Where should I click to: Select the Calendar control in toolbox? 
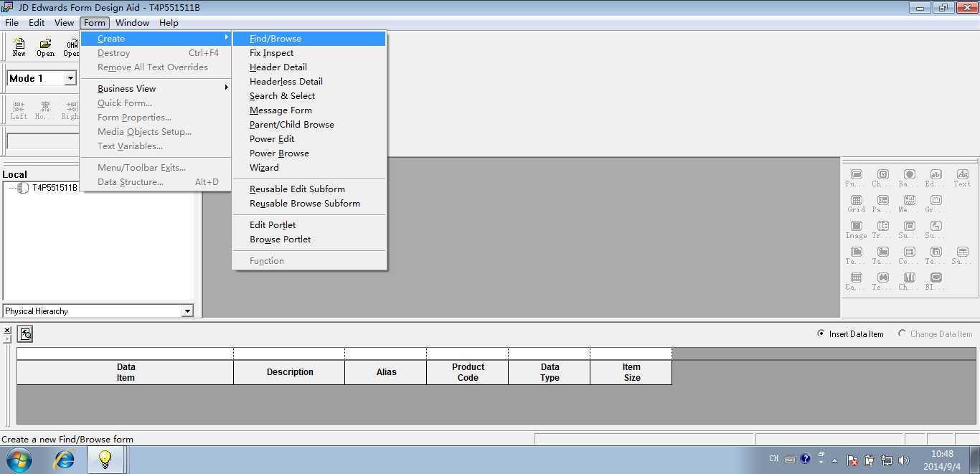point(856,282)
